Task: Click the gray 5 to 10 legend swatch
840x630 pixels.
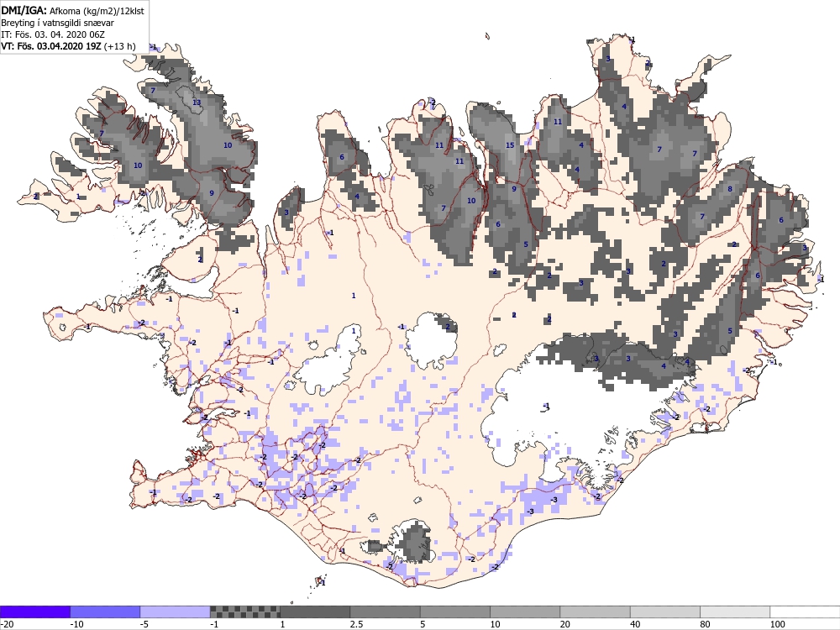Action: coord(454,612)
